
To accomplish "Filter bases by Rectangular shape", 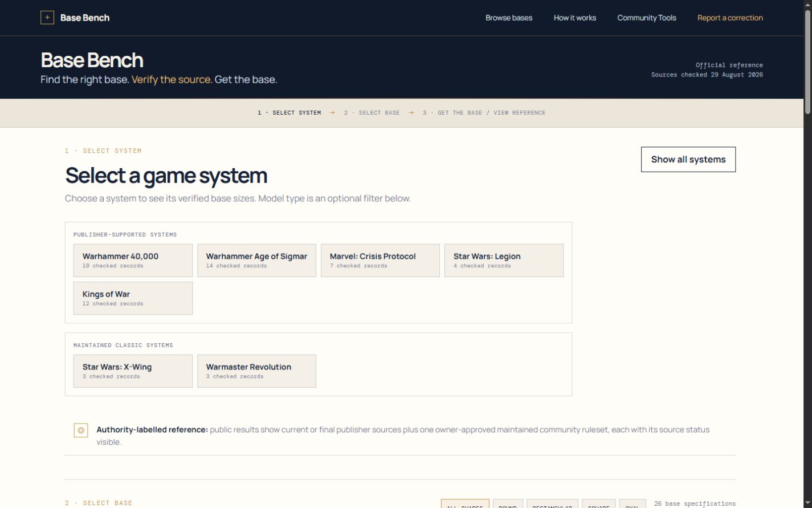I will [x=552, y=504].
